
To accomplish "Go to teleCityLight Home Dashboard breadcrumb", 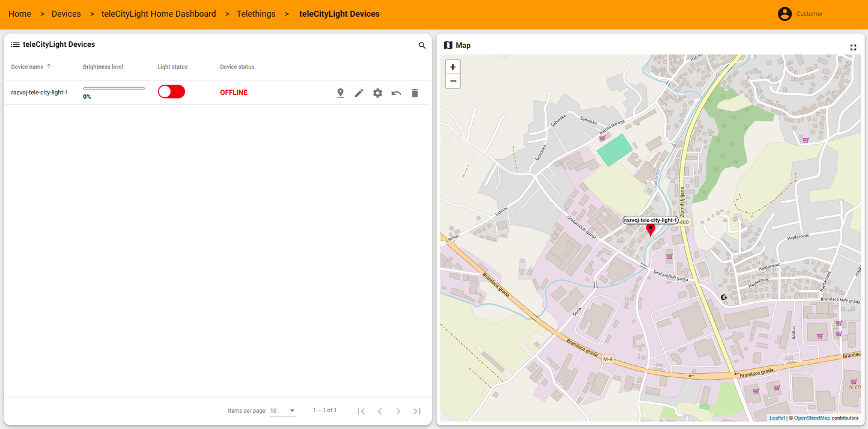I will (159, 14).
